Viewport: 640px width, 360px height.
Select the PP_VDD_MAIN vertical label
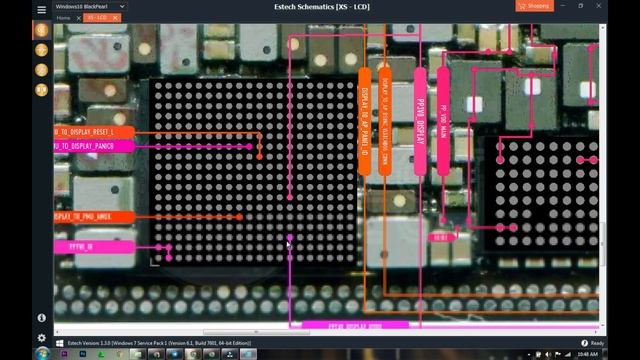[x=443, y=122]
